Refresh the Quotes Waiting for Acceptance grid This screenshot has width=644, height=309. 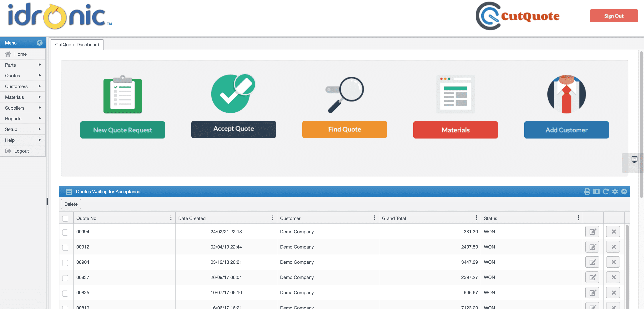point(606,191)
